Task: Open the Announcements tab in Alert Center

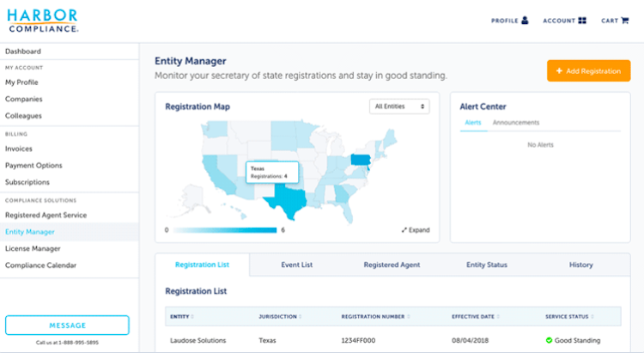Action: [x=515, y=123]
